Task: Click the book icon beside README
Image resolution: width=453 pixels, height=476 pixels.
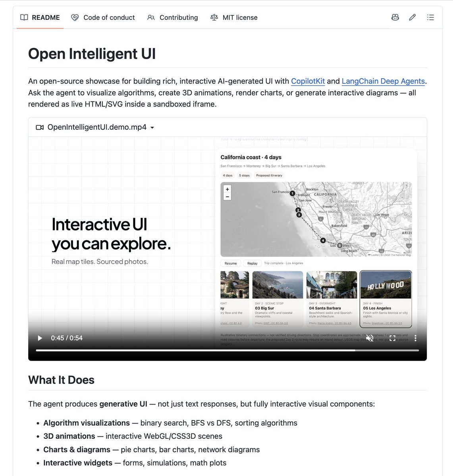Action: click(x=24, y=17)
